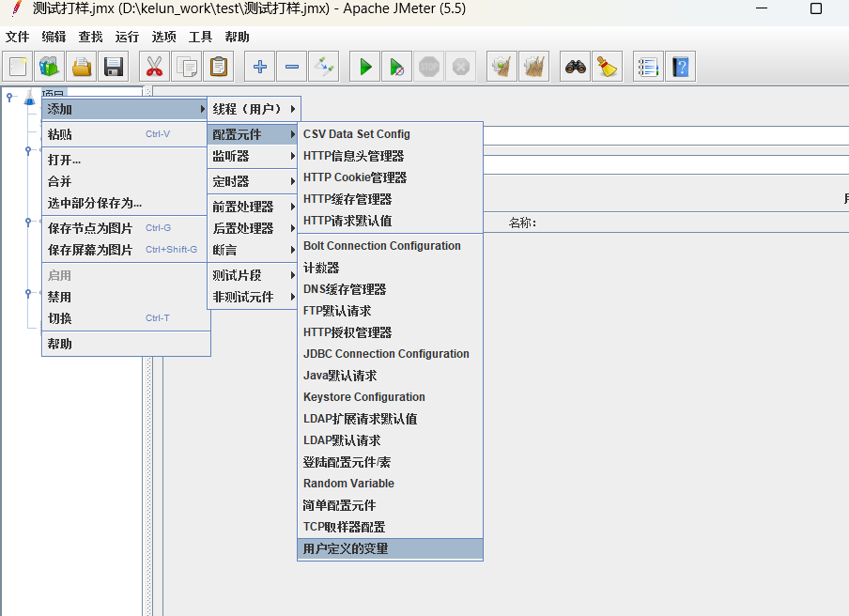This screenshot has height=616, width=849.
Task: Click the Reset search broom icon
Action: coord(607,67)
